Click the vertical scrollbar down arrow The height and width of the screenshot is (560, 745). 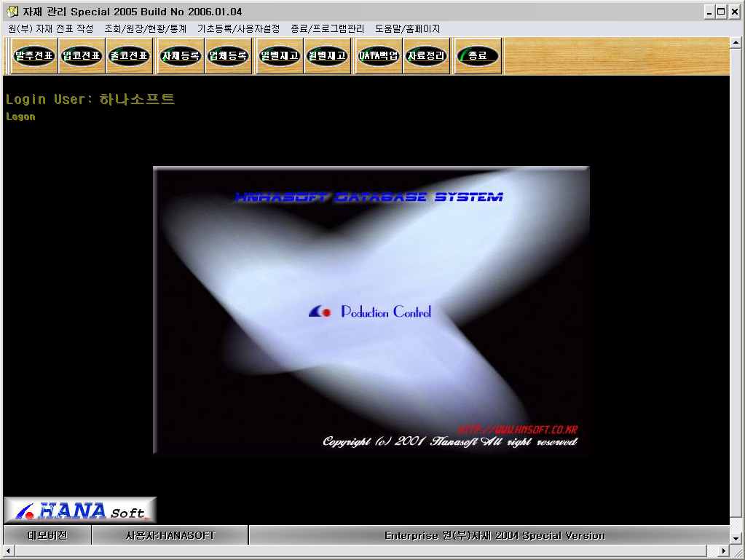click(x=736, y=538)
